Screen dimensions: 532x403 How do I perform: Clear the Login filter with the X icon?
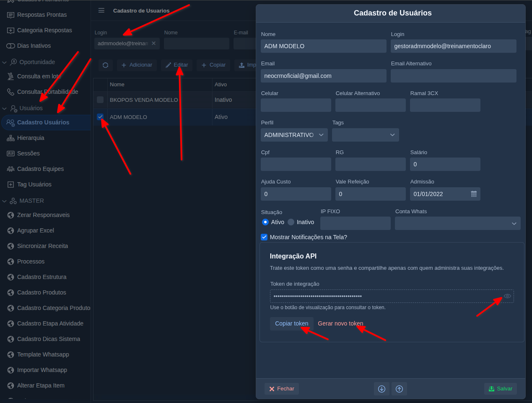click(154, 43)
